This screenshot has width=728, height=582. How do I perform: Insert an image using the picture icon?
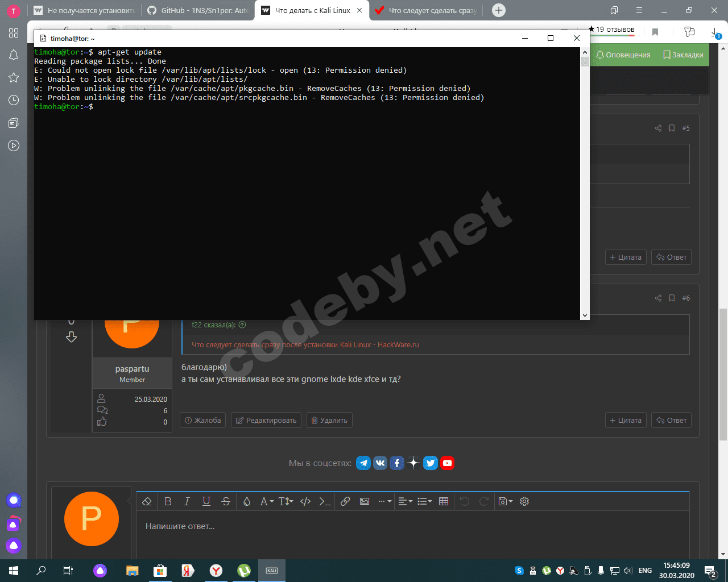point(365,501)
